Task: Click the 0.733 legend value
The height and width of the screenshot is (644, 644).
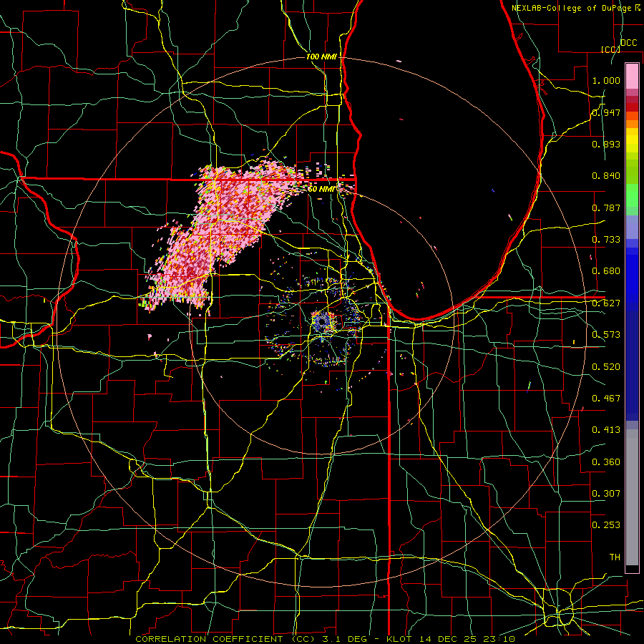Action: 606,240
